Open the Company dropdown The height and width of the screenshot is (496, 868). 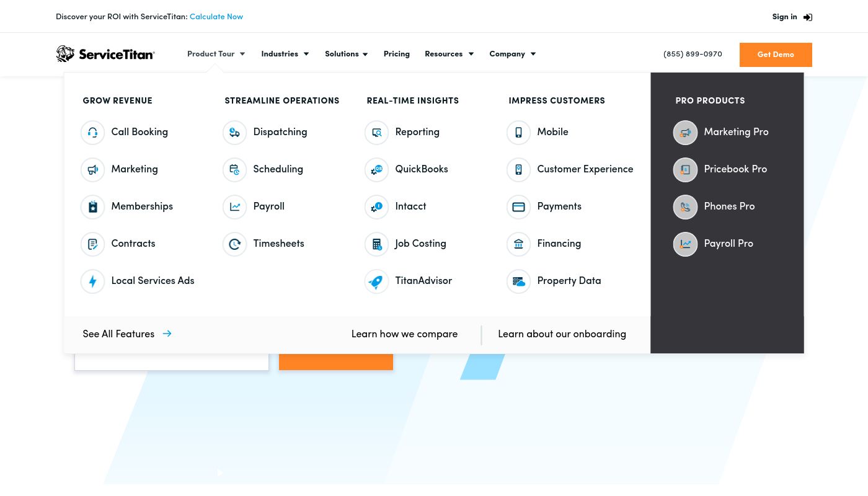coord(513,54)
